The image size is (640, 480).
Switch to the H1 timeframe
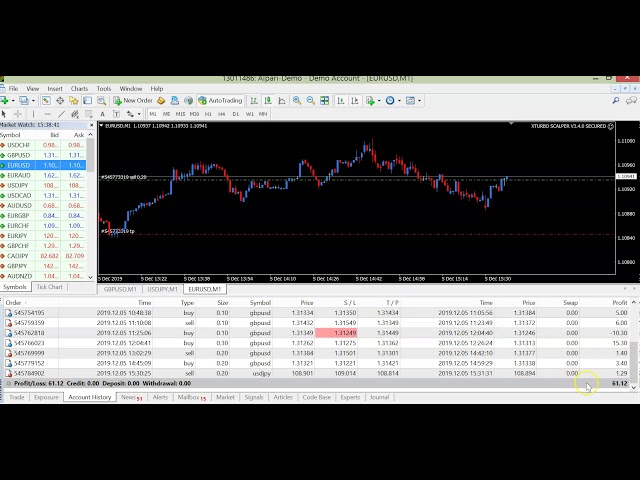[208, 114]
